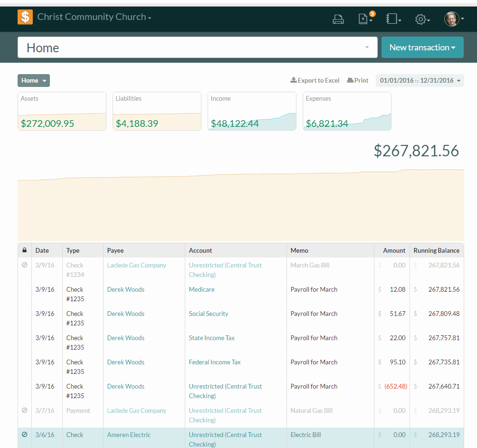Viewport: 477px width, 448px height.
Task: Open Derek Woods payee on Medicare row
Action: (x=125, y=289)
